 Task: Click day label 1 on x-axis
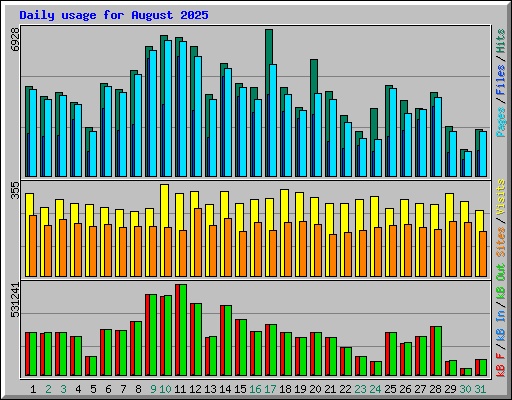(33, 389)
